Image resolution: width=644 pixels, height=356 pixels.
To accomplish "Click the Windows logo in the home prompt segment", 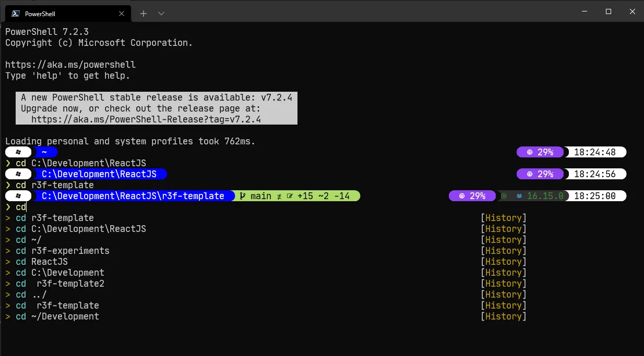I will 18,152.
